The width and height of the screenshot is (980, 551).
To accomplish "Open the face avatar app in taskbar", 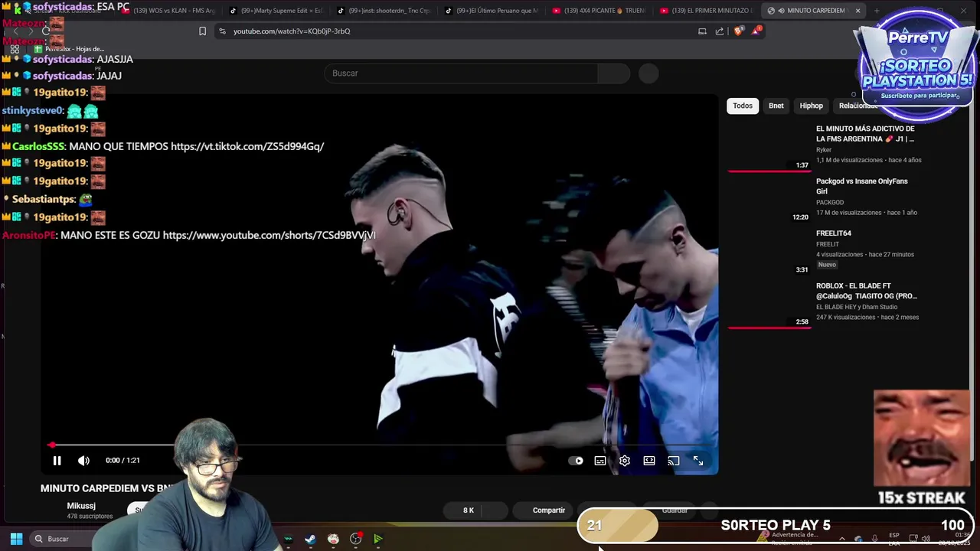I will pyautogui.click(x=333, y=539).
